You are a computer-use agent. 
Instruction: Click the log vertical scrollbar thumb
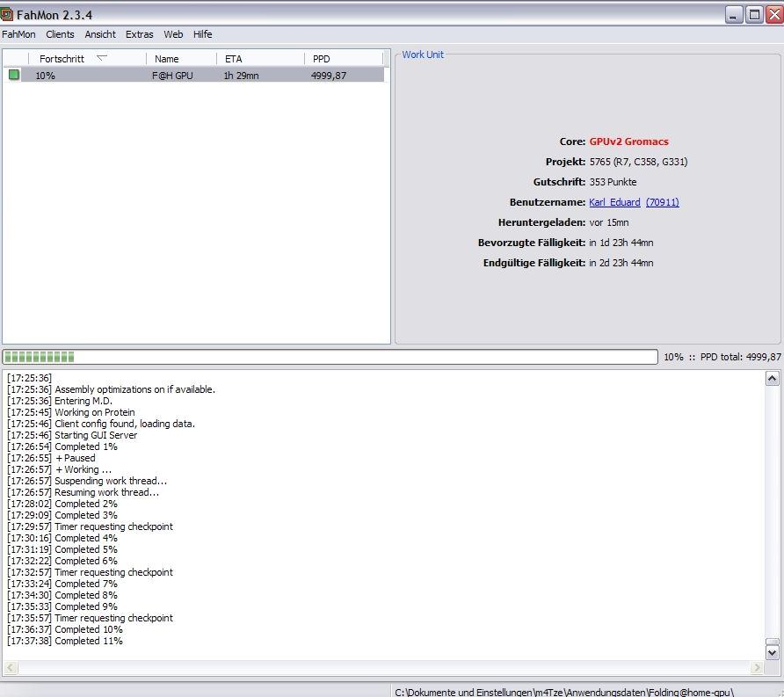(x=772, y=642)
